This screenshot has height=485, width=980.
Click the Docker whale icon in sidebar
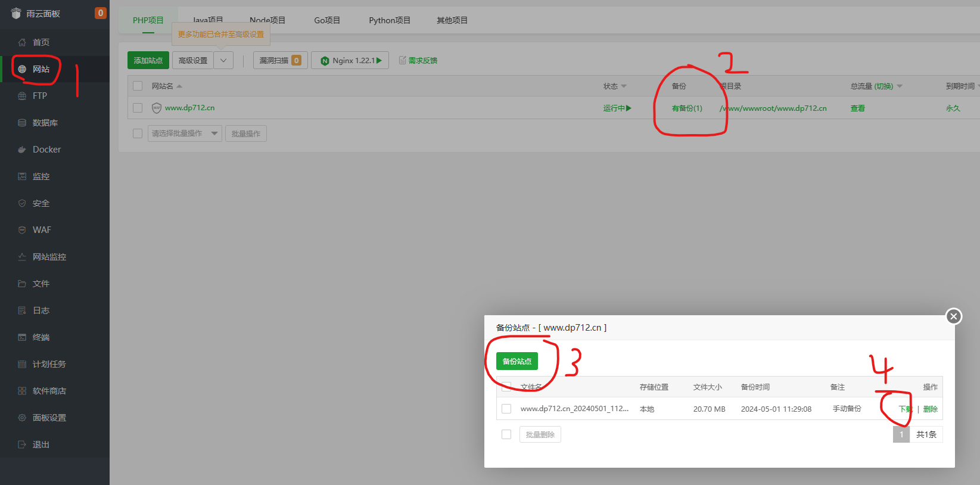point(22,150)
